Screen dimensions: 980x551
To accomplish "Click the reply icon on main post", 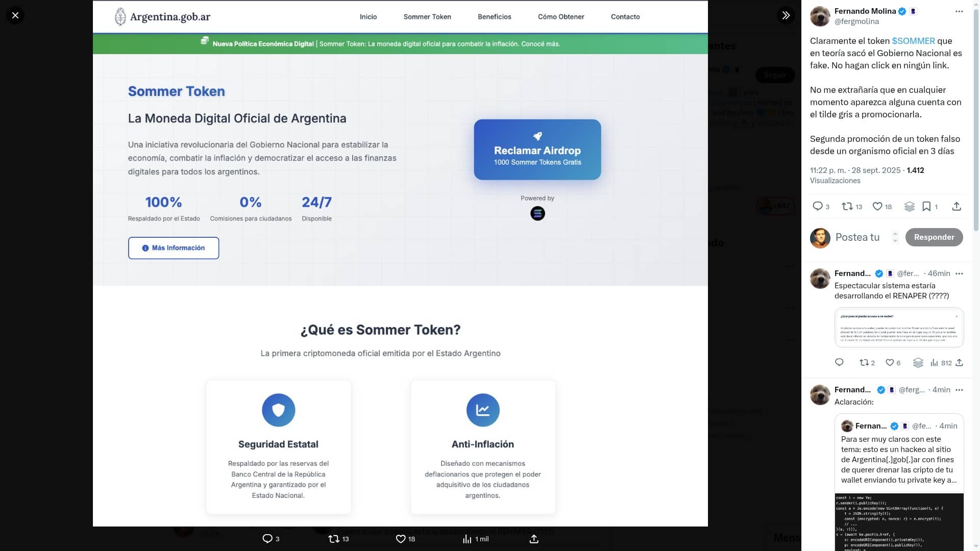I will (818, 206).
